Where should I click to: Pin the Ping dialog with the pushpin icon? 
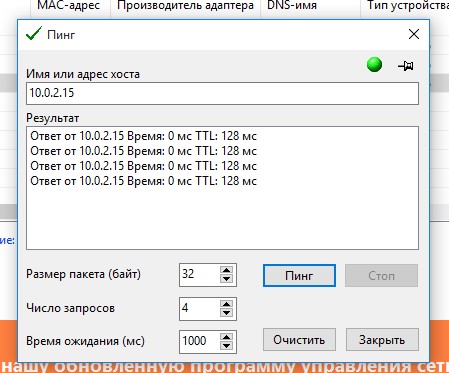tap(406, 65)
